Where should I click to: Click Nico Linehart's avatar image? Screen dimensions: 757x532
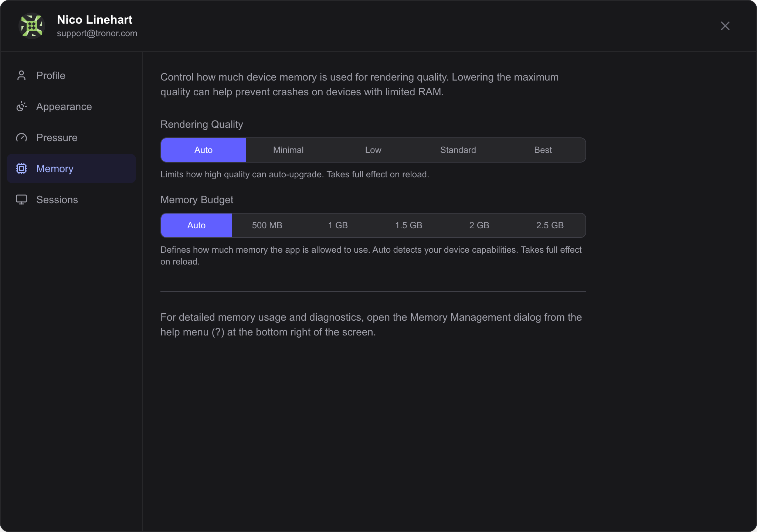click(x=32, y=26)
